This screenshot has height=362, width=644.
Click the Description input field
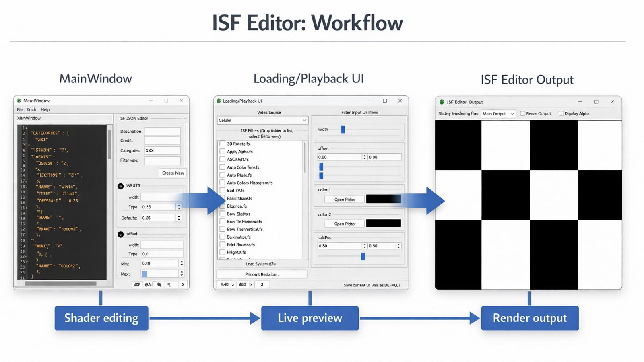click(x=163, y=131)
